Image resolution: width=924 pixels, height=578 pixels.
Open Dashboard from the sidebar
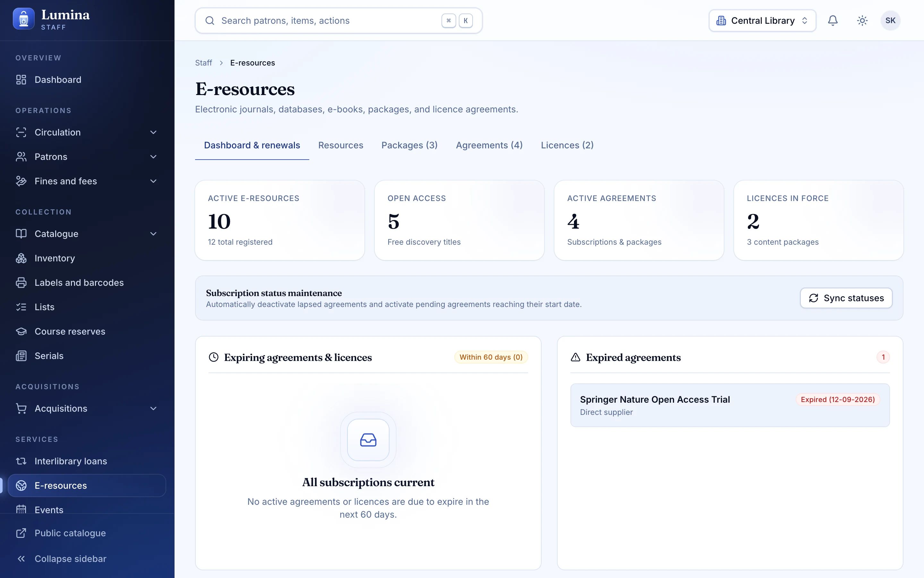click(x=87, y=80)
